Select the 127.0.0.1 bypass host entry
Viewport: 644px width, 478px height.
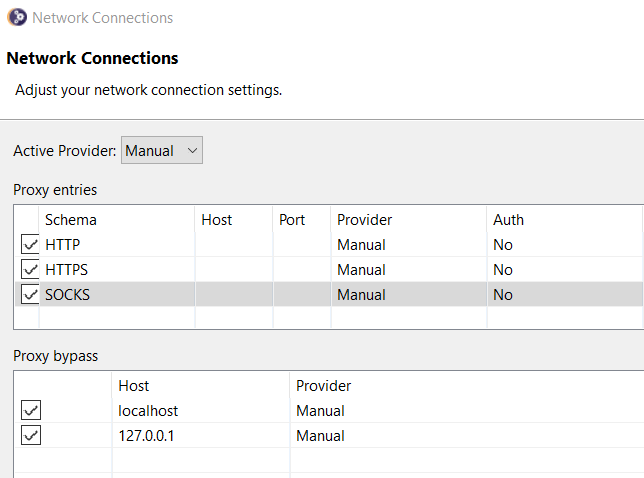pyautogui.click(x=146, y=436)
